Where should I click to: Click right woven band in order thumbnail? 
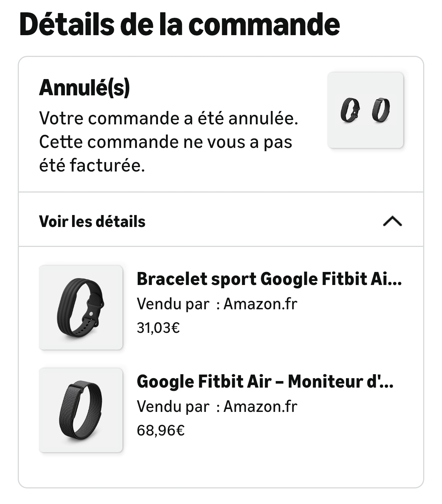tap(381, 110)
